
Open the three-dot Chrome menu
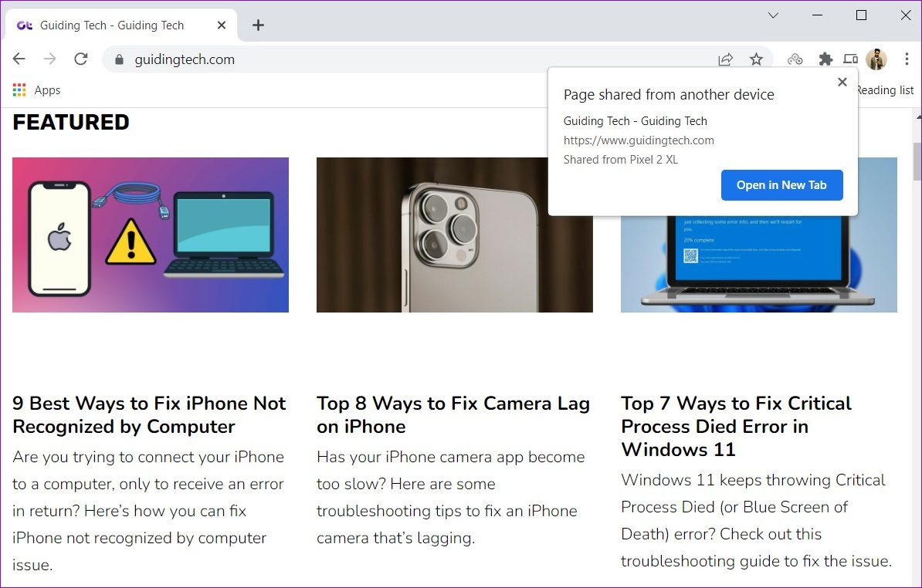(x=905, y=59)
